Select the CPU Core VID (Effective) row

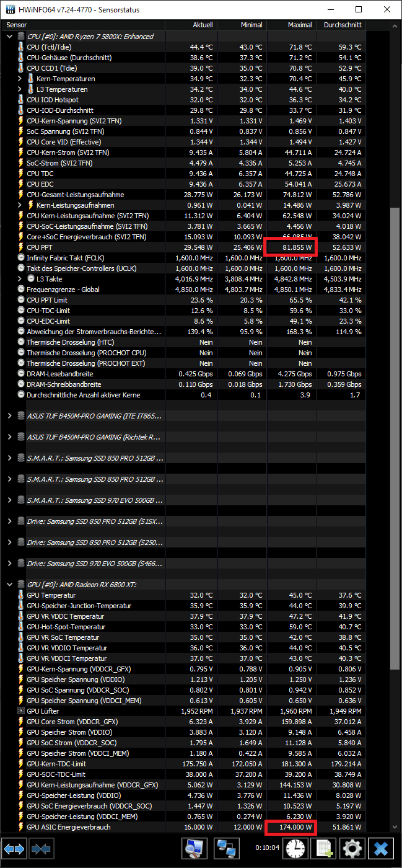(x=185, y=142)
